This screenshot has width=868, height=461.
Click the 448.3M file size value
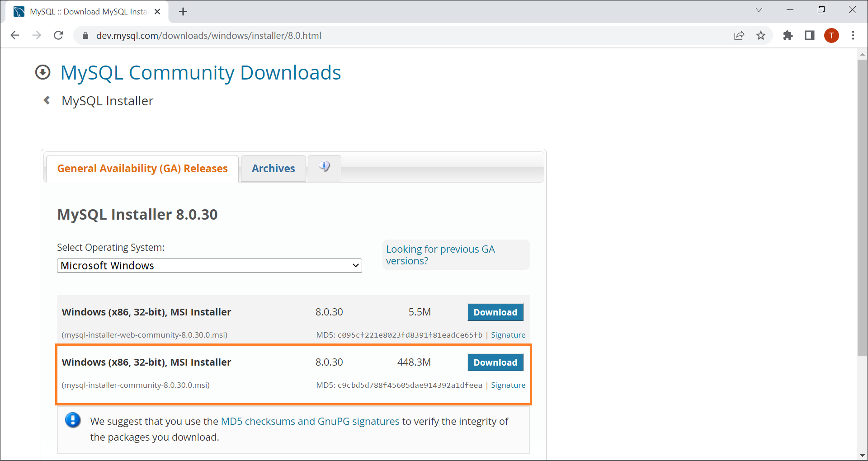pos(414,362)
